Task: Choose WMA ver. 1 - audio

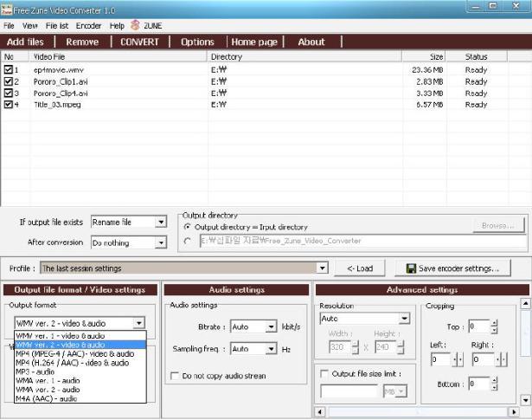Action: pyautogui.click(x=80, y=381)
